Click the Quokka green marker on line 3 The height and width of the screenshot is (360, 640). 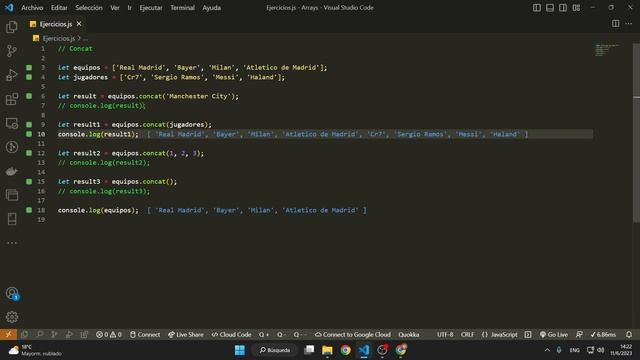coord(29,67)
